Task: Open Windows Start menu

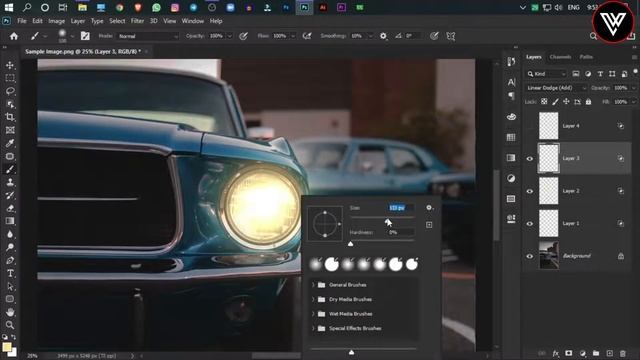Action: [8, 7]
